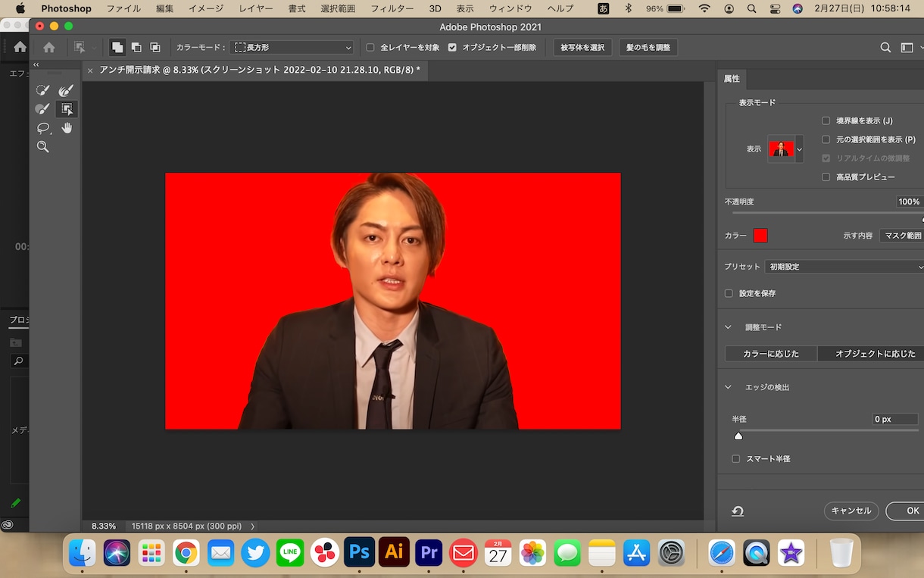Click the red カラー overlay swatch
Viewport: 924px width, 578px height.
tap(760, 236)
